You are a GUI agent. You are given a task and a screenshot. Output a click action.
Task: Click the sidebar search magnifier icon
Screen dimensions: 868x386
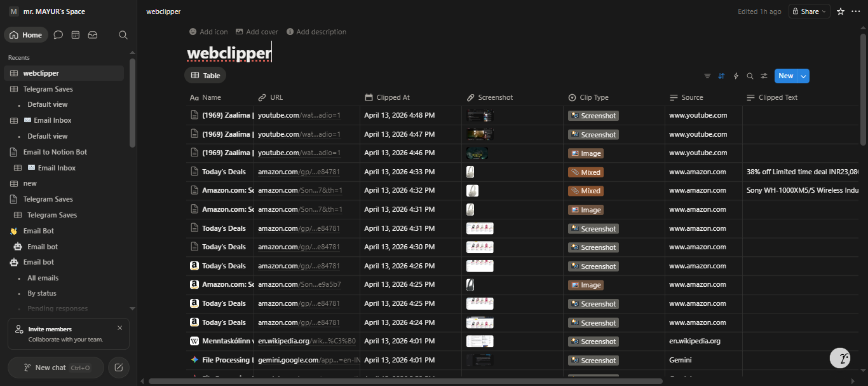(x=123, y=35)
